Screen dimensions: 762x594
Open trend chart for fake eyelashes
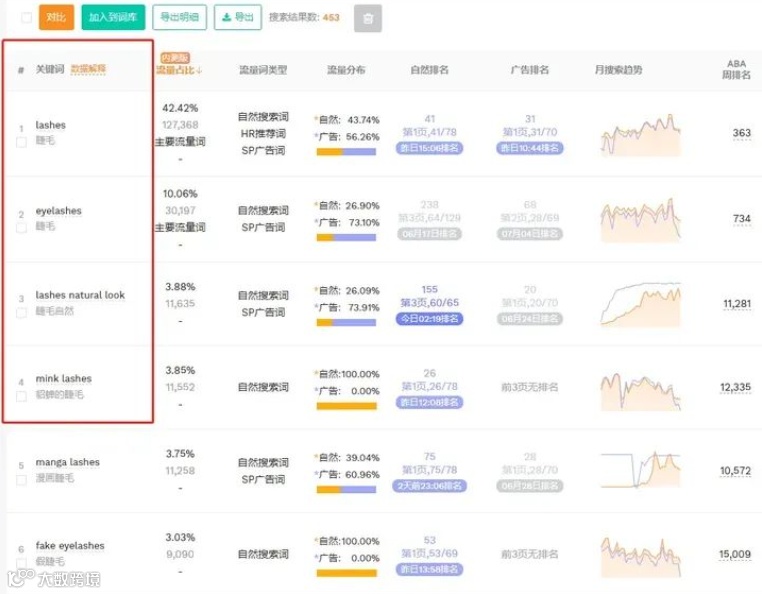coord(641,558)
